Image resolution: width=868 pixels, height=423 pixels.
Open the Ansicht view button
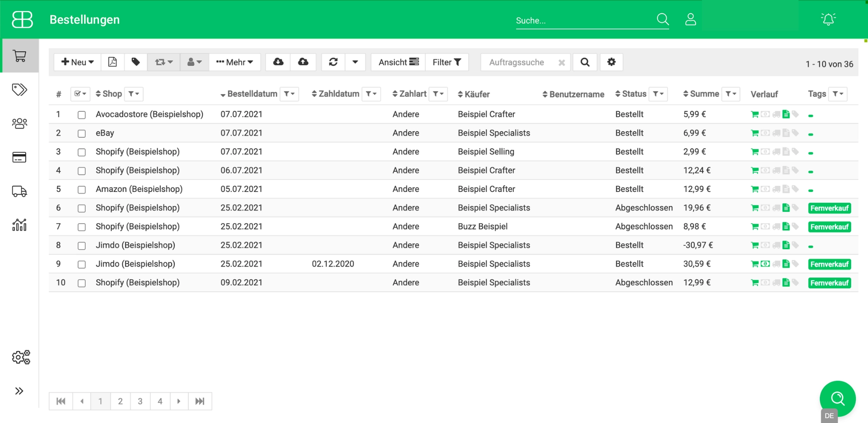point(398,62)
